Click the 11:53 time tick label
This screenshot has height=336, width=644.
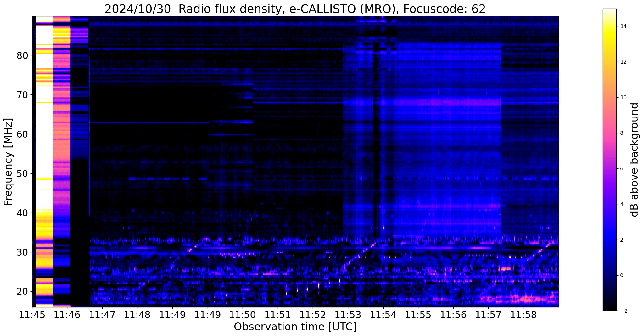pos(348,315)
